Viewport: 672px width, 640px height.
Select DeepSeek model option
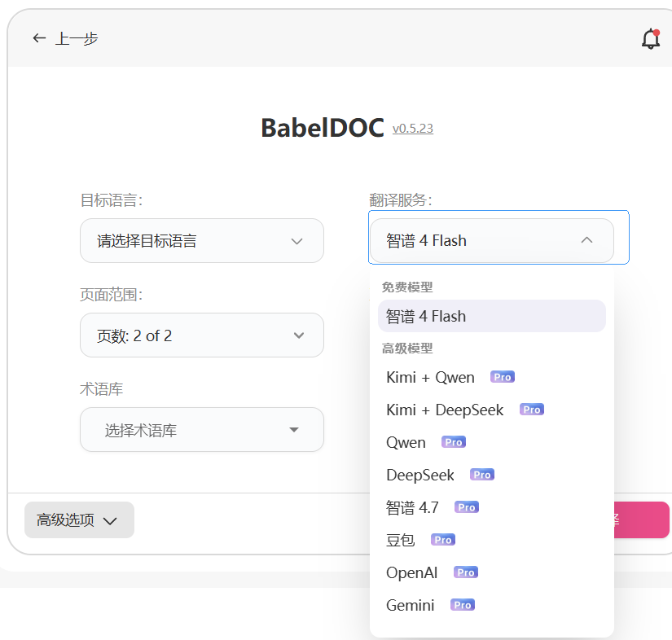coord(491,475)
